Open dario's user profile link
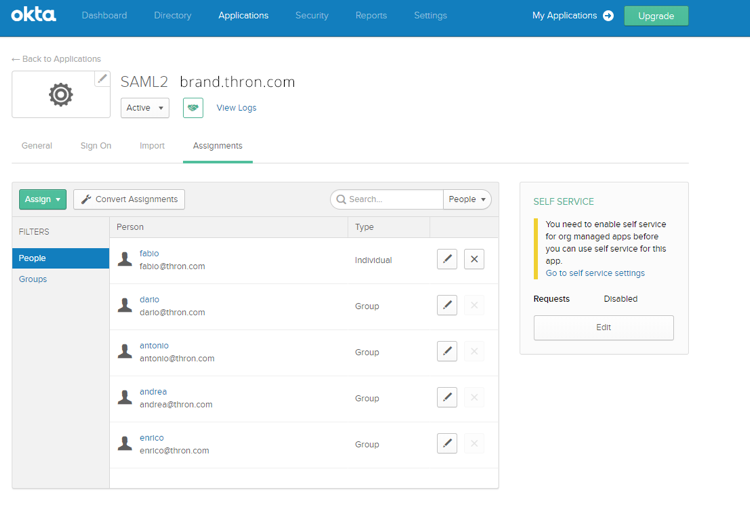 [149, 299]
